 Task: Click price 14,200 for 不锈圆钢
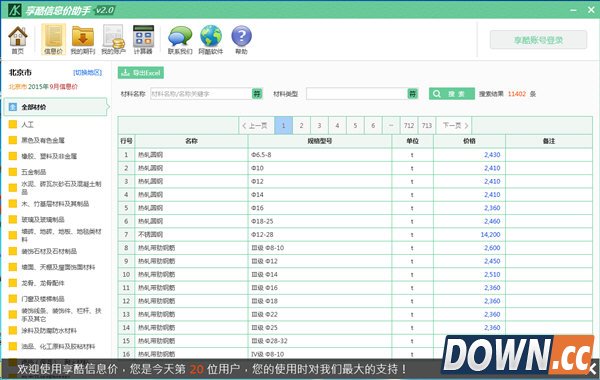(491, 235)
